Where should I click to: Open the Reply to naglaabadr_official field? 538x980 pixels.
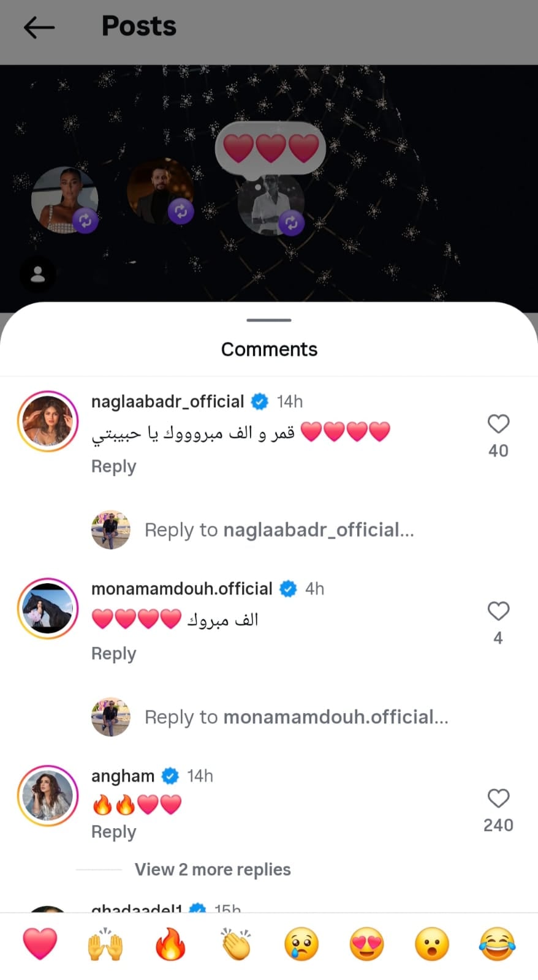coord(279,530)
